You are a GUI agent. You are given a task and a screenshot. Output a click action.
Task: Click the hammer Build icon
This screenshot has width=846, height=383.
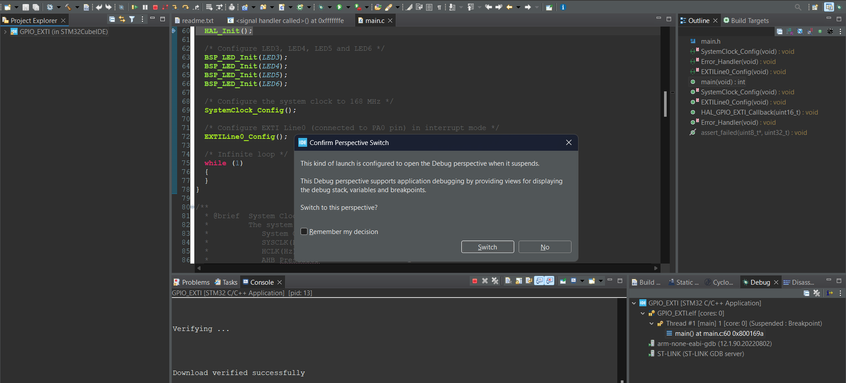click(x=68, y=8)
